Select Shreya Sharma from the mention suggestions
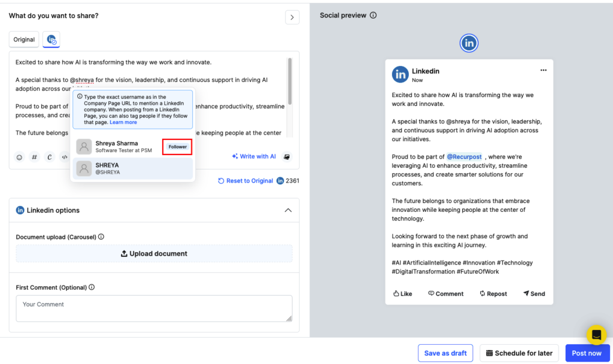This screenshot has width=613, height=364. click(x=132, y=147)
